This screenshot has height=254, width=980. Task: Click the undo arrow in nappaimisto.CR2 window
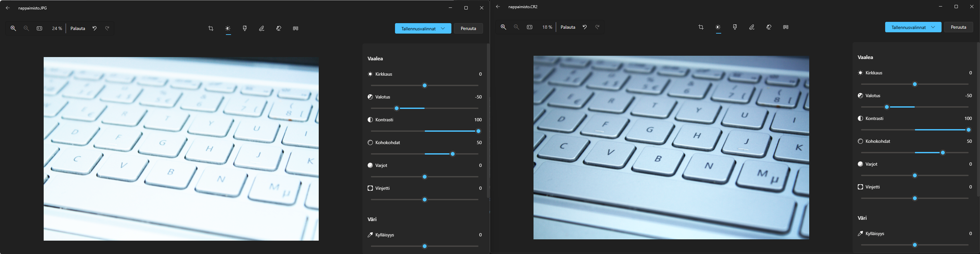[585, 27]
